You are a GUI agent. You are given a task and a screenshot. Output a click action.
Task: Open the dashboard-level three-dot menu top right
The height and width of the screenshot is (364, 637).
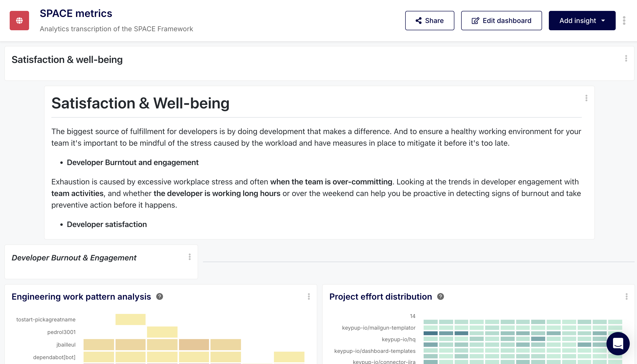624,21
